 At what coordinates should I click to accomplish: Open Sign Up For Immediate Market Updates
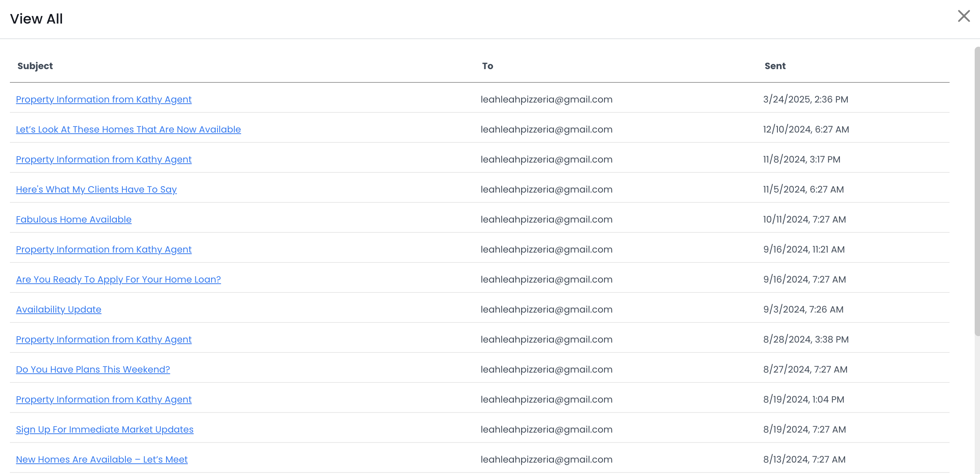[x=105, y=430]
